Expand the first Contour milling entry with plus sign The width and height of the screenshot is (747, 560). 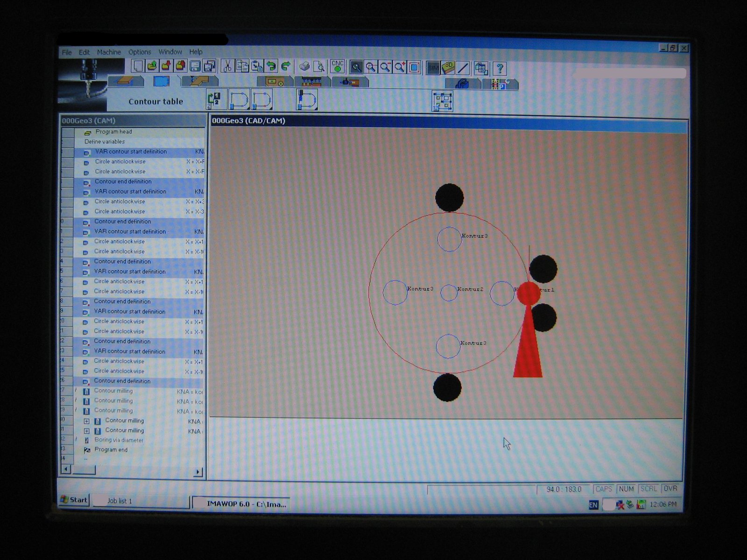[x=86, y=421]
